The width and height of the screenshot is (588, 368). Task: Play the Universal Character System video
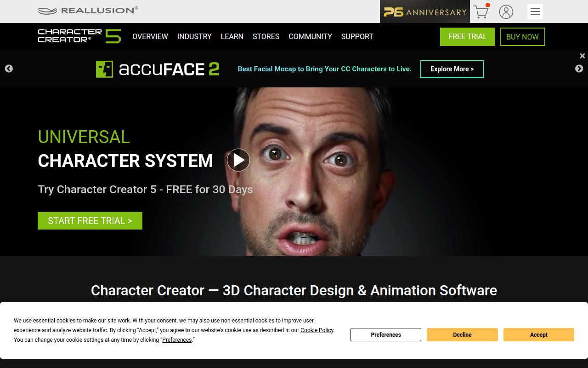click(238, 160)
